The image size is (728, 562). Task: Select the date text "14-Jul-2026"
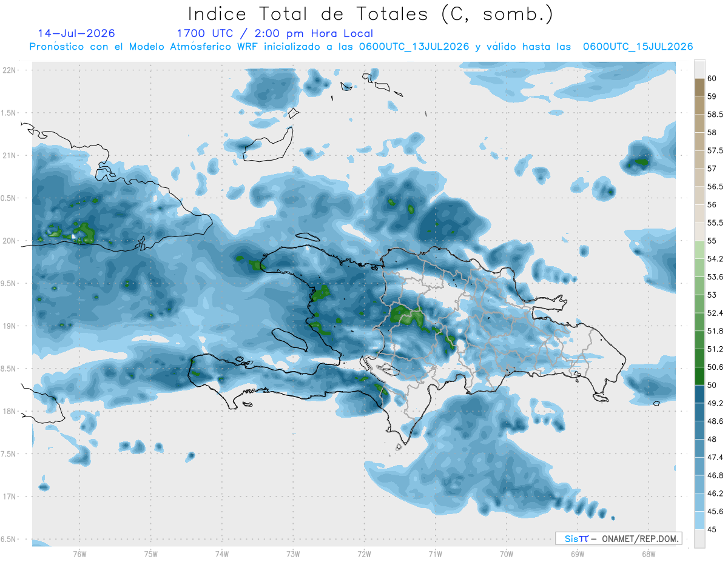pyautogui.click(x=76, y=33)
